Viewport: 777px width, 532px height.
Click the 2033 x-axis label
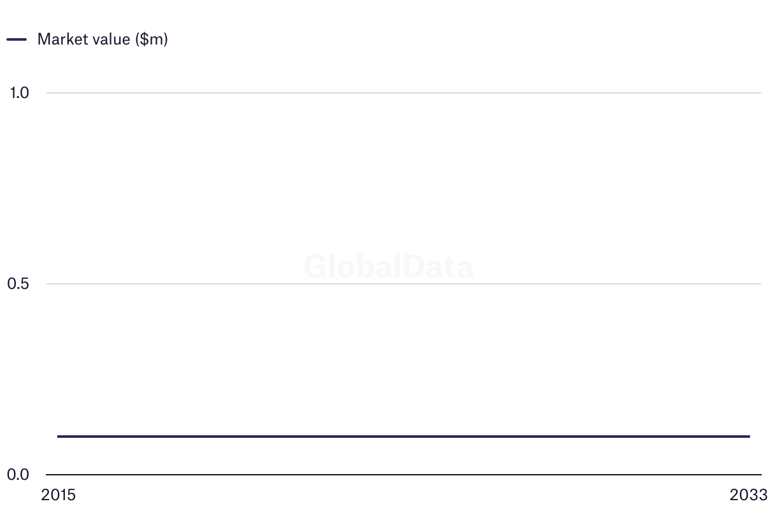(x=749, y=495)
